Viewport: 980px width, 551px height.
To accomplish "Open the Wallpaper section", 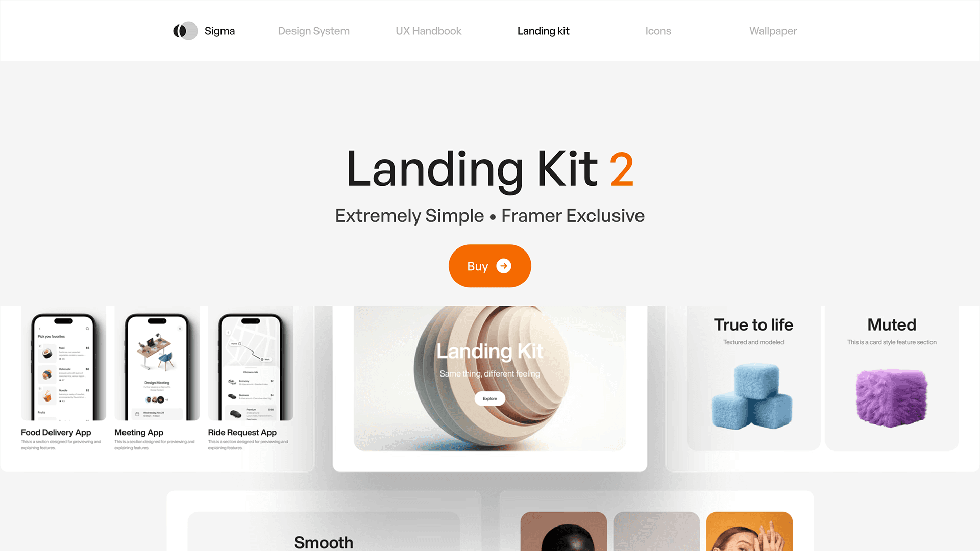I will (773, 30).
